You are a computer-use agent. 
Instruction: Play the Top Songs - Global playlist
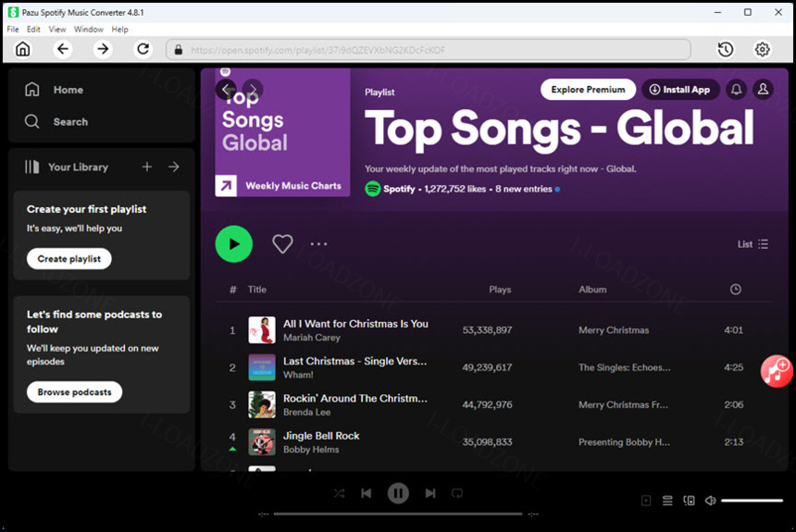click(234, 244)
